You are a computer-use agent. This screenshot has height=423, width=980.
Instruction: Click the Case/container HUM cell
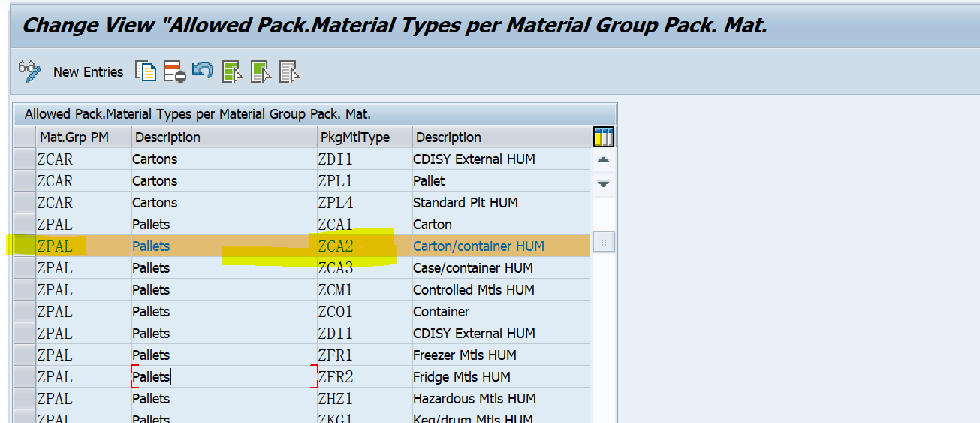click(502, 268)
